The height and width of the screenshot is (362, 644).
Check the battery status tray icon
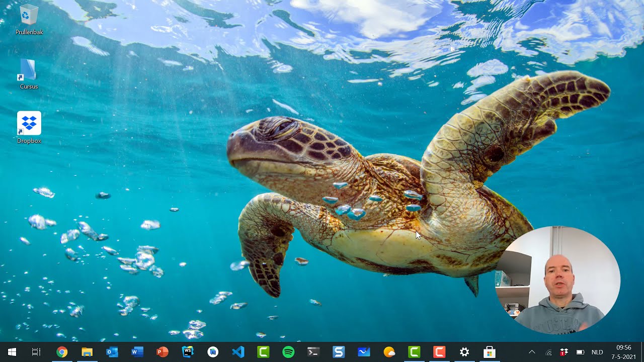coord(580,352)
